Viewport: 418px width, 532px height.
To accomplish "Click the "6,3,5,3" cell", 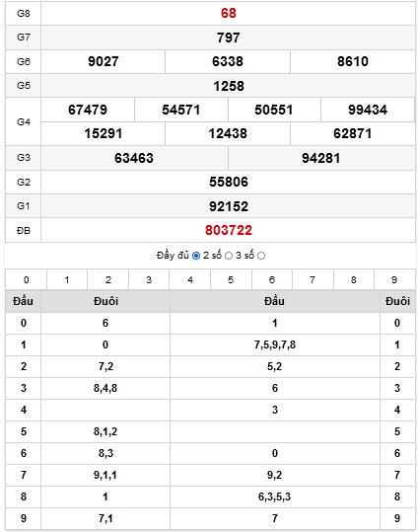I will (x=275, y=496).
